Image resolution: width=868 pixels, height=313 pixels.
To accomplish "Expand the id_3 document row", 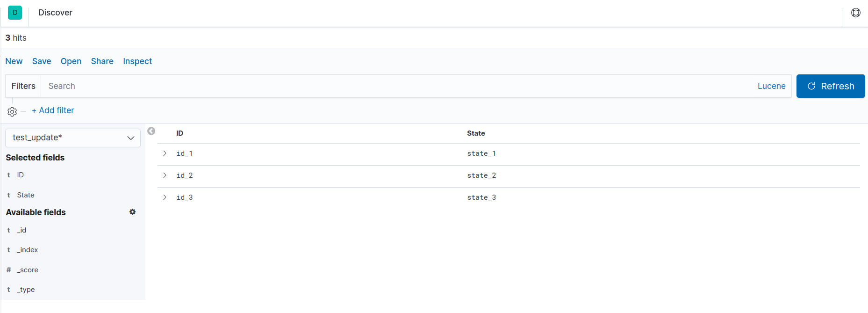I will 165,197.
